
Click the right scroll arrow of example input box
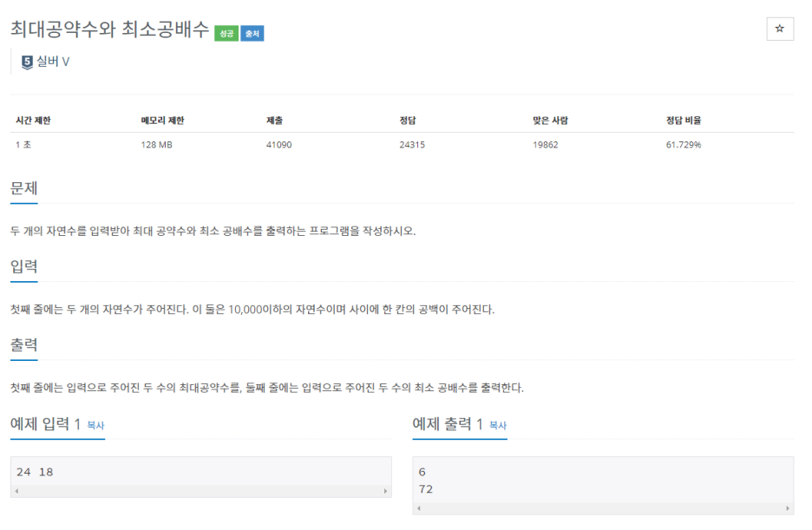[x=385, y=491]
